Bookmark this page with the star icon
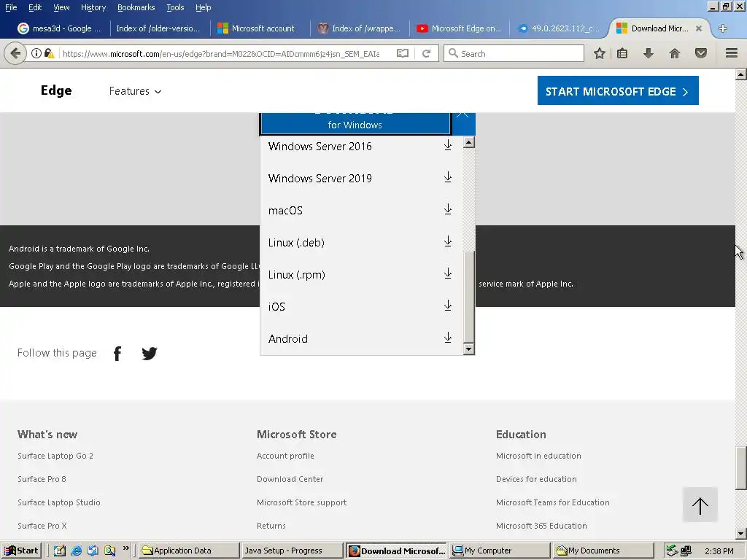Viewport: 747px width, 560px height. pos(600,53)
